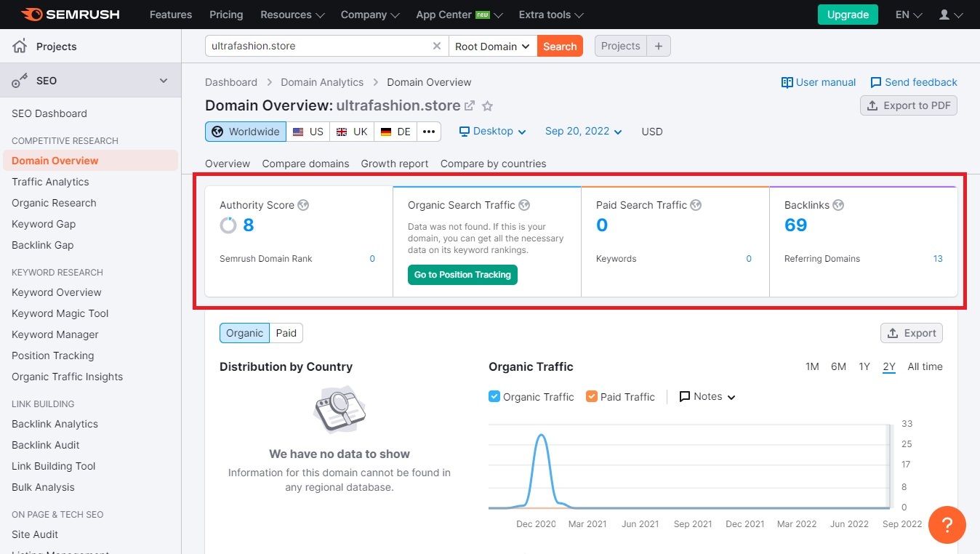Click the Semrush logo
Image resolution: width=980 pixels, height=554 pixels.
point(70,15)
